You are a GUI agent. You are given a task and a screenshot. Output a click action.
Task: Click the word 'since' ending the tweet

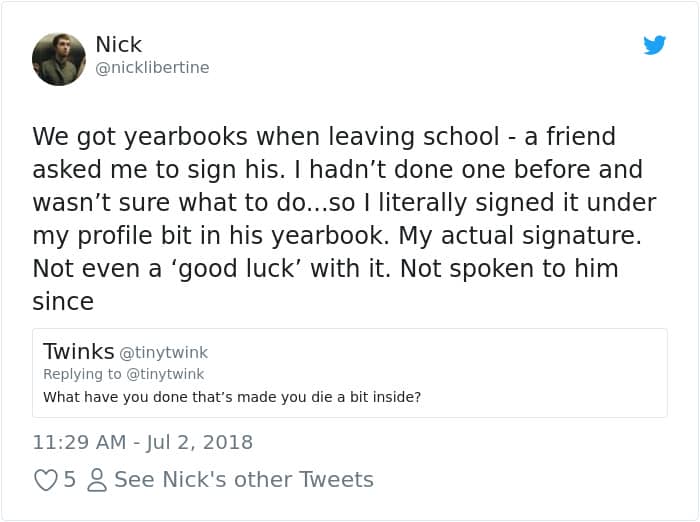[x=63, y=301]
